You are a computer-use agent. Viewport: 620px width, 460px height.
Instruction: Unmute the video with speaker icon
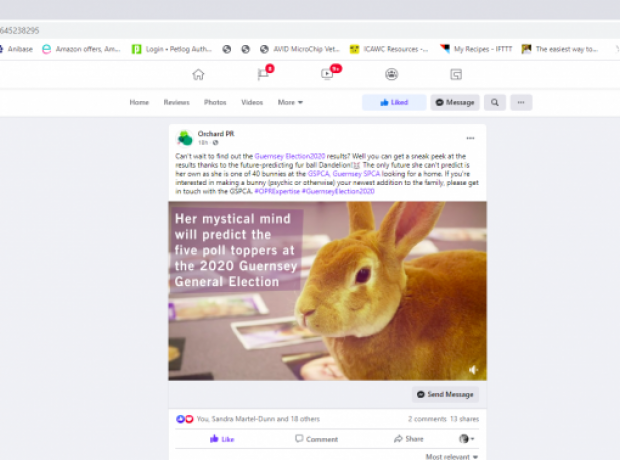tap(473, 370)
